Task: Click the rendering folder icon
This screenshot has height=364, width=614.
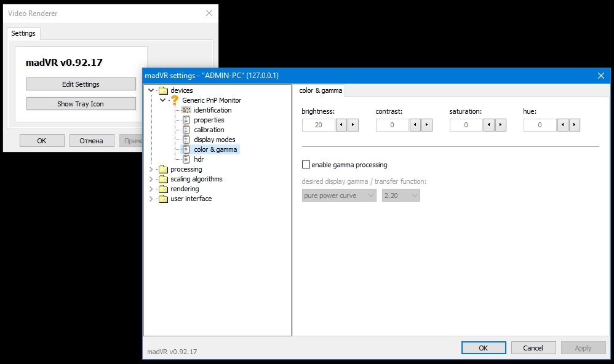Action: 163,189
